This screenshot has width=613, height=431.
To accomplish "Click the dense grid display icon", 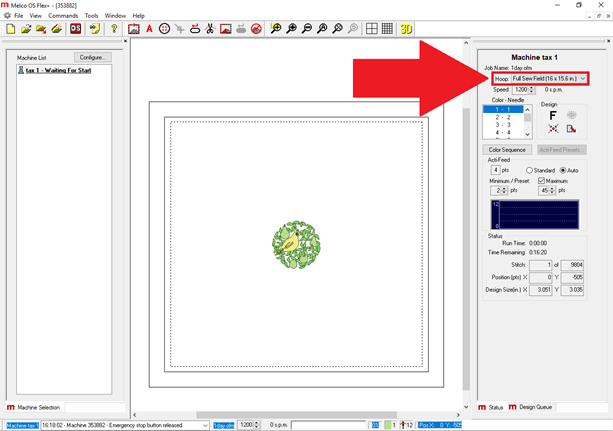I will click(387, 29).
